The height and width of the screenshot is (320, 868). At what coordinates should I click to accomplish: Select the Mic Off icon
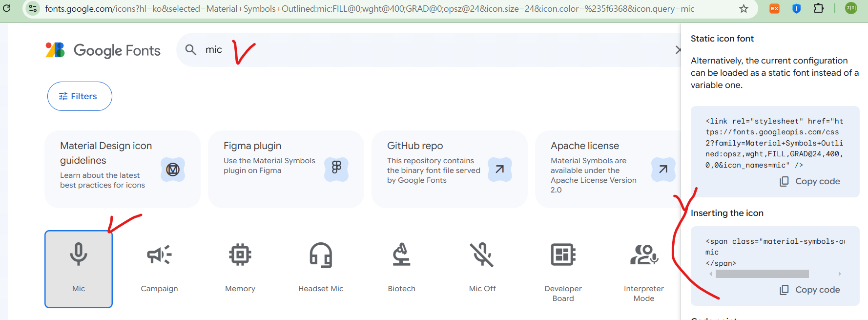[482, 255]
